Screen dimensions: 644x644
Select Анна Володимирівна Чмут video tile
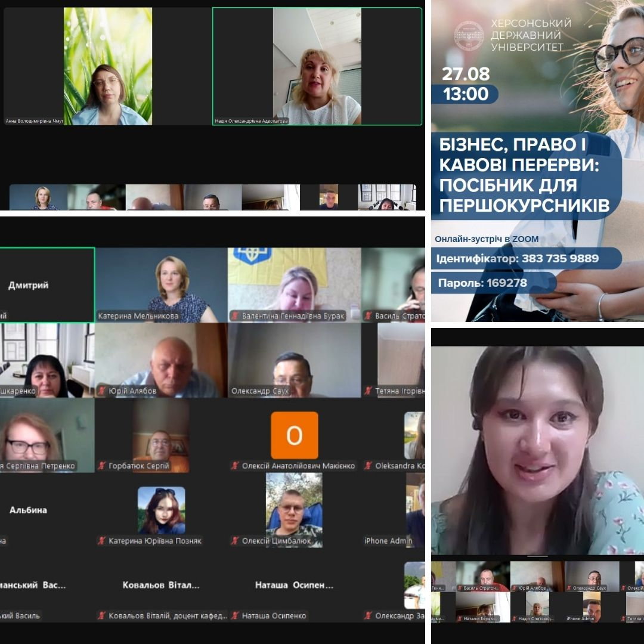pos(107,67)
